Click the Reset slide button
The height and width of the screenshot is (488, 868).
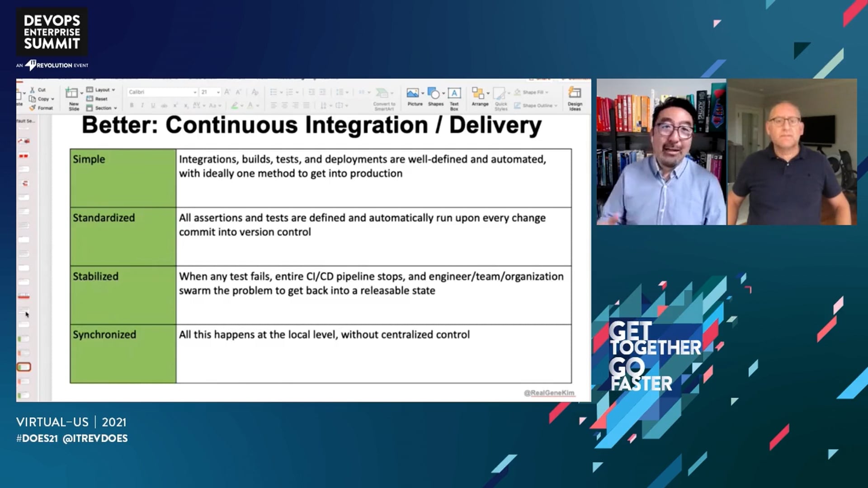coord(97,99)
